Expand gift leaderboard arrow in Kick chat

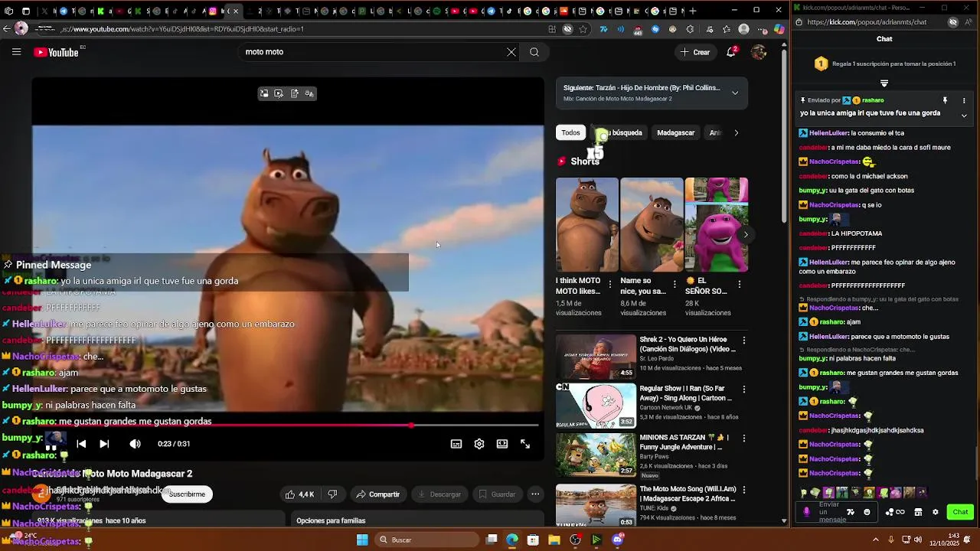coord(884,83)
